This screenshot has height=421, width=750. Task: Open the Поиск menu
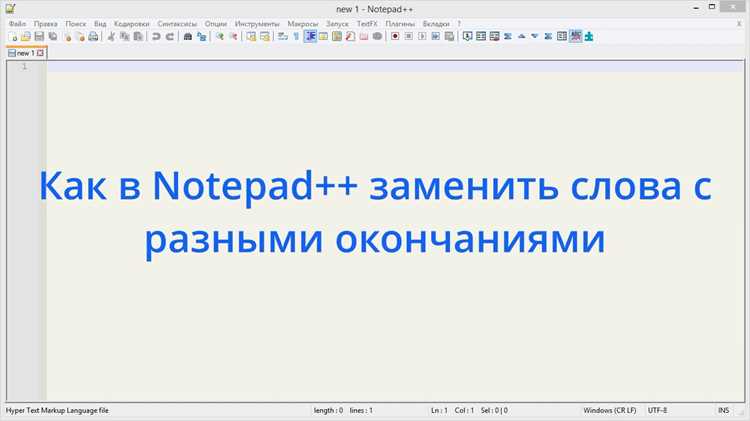76,23
